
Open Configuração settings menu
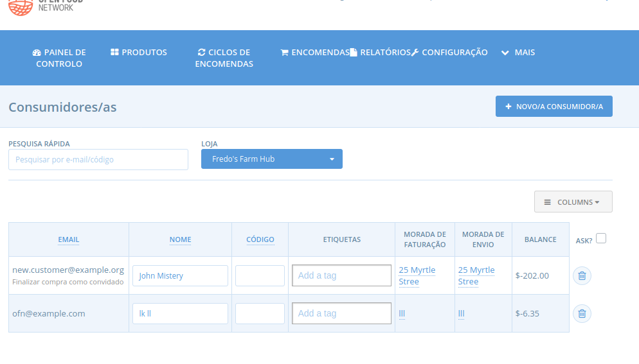click(449, 52)
